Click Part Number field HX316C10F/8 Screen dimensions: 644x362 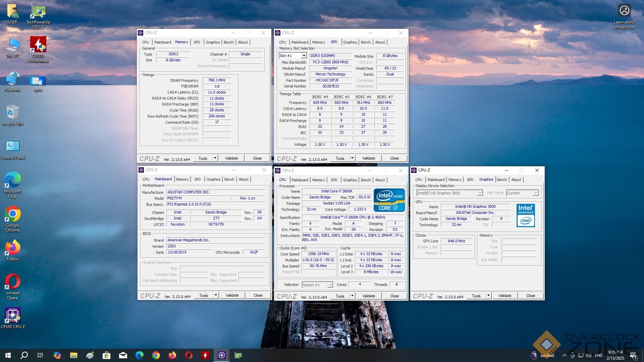click(331, 80)
